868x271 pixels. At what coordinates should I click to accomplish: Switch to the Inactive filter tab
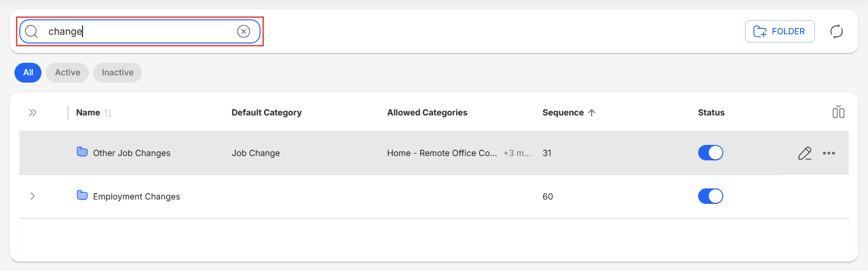click(x=117, y=72)
